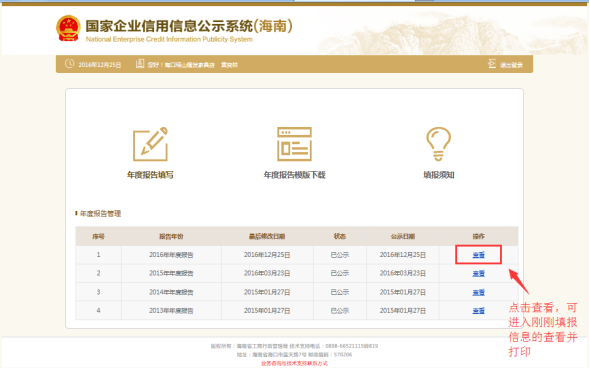This screenshot has height=369, width=590.
Task: Click the 2013年年度报告 cell
Action: [171, 311]
